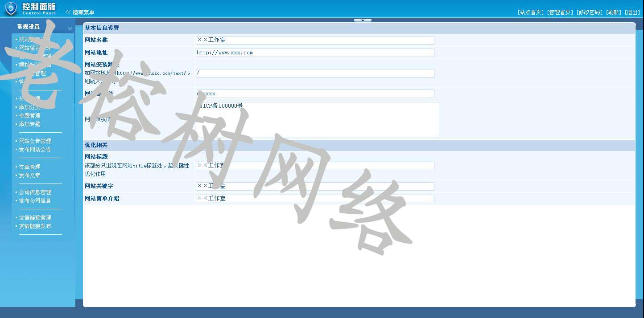Click the 基本信息设置 section heading
644x318 pixels.
pyautogui.click(x=102, y=28)
